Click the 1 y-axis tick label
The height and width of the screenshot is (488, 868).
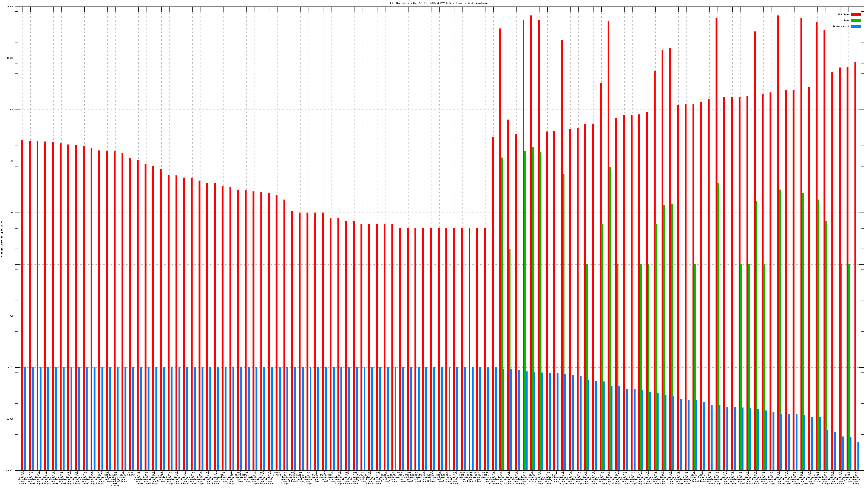point(13,264)
